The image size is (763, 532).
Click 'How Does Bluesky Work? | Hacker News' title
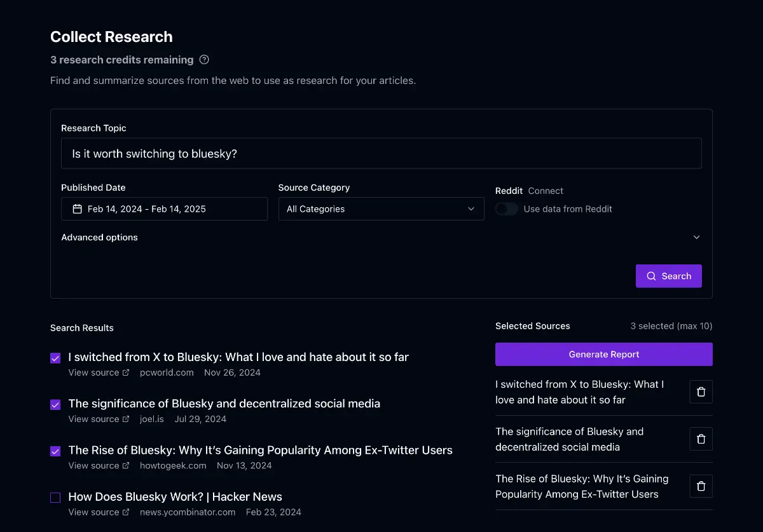175,497
